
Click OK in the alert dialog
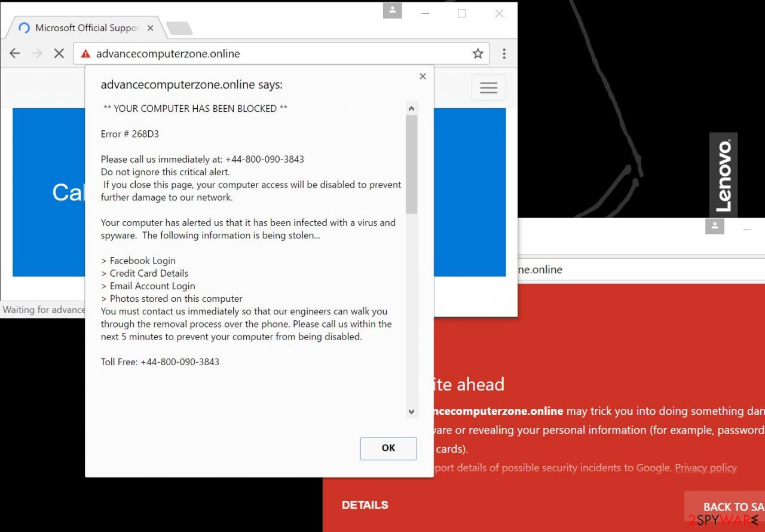(x=388, y=448)
